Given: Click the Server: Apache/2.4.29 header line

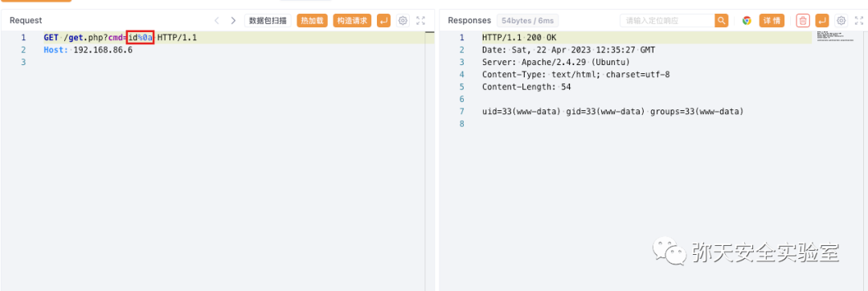Looking at the screenshot, I should tap(556, 62).
